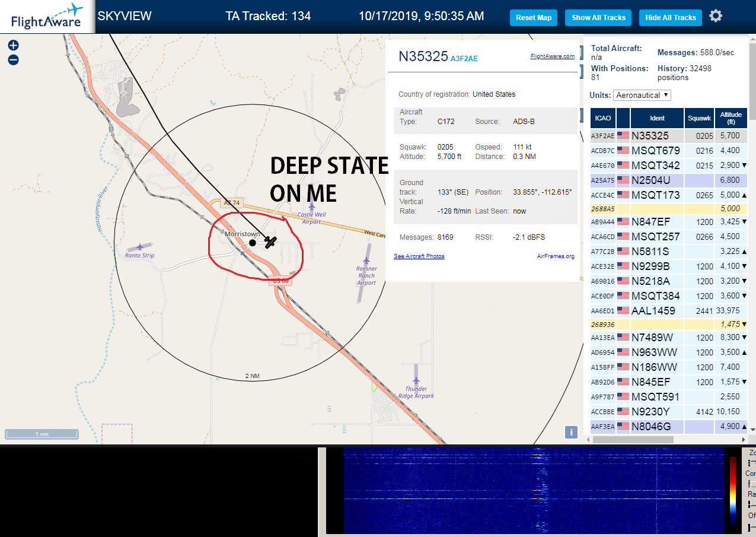
Task: Click the 1 nm map scale bar
Action: [x=42, y=434]
